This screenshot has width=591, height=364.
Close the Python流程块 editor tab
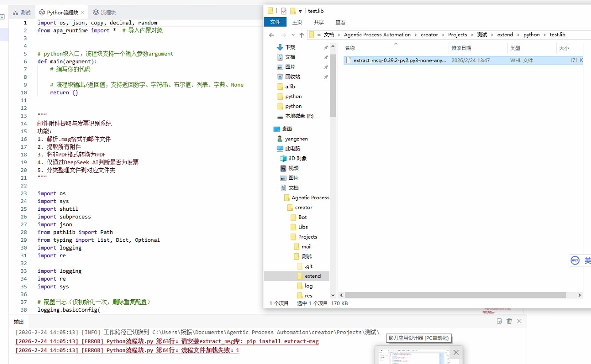coord(83,12)
